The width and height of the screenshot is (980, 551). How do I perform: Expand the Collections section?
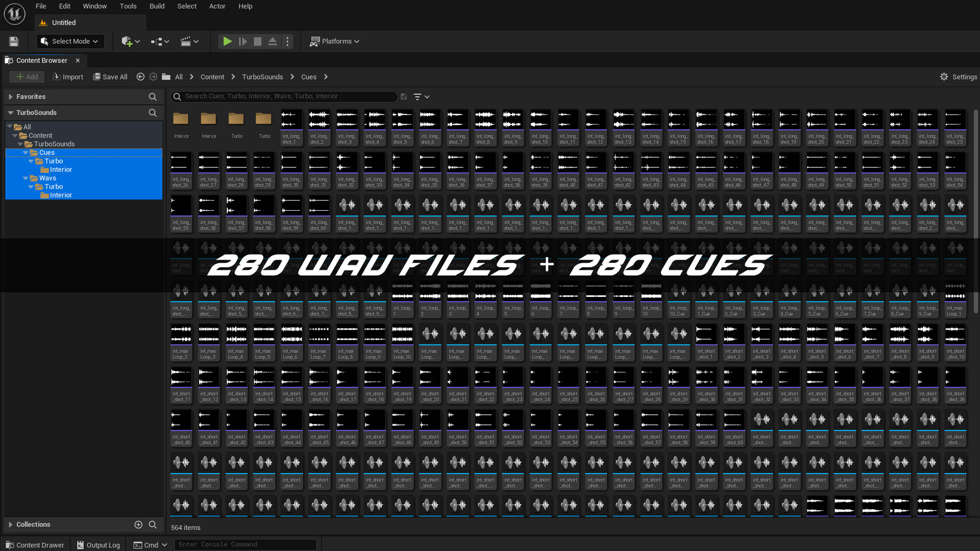10,524
